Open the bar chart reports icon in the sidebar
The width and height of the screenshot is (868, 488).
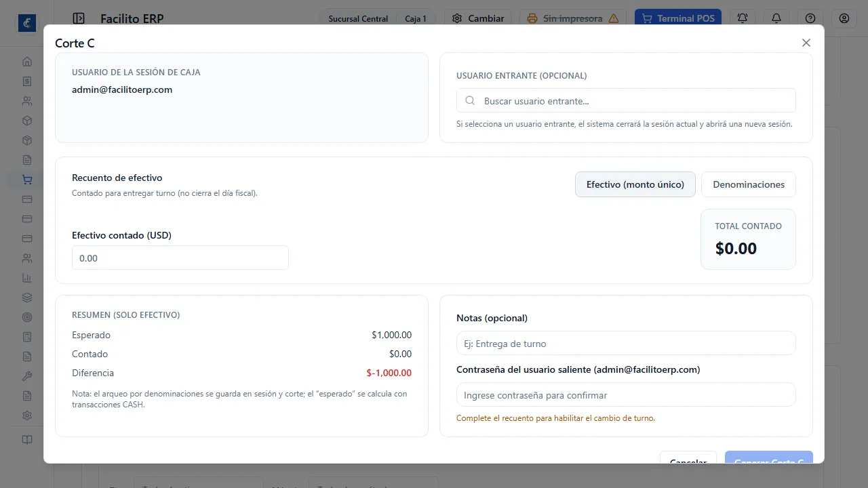click(27, 278)
